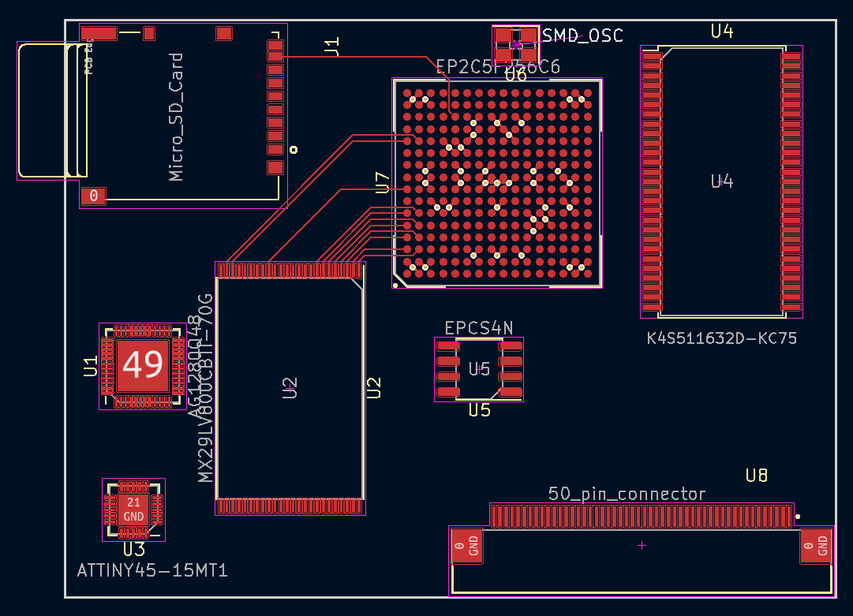This screenshot has height=616, width=853.
Task: Click the U8 reference designator
Action: coord(757,476)
